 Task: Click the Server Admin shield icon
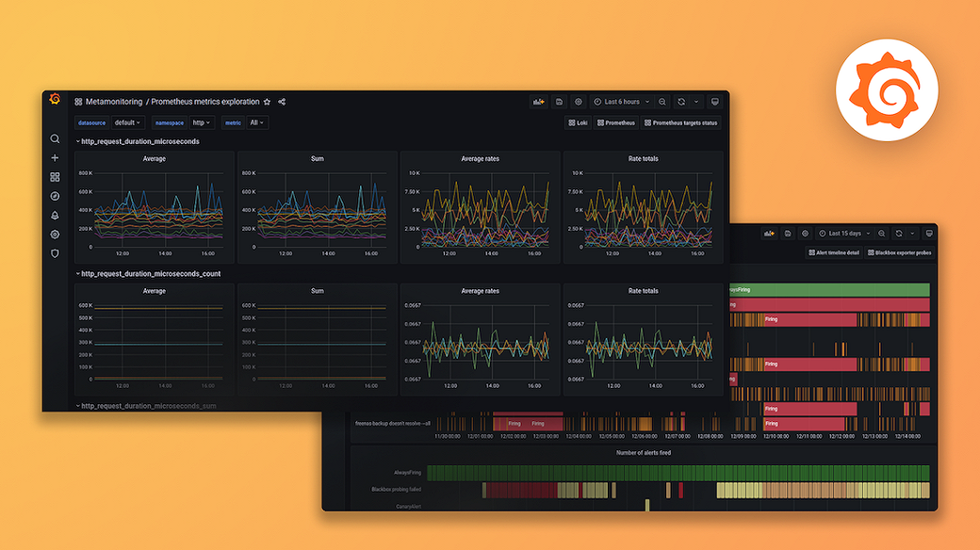click(x=54, y=253)
